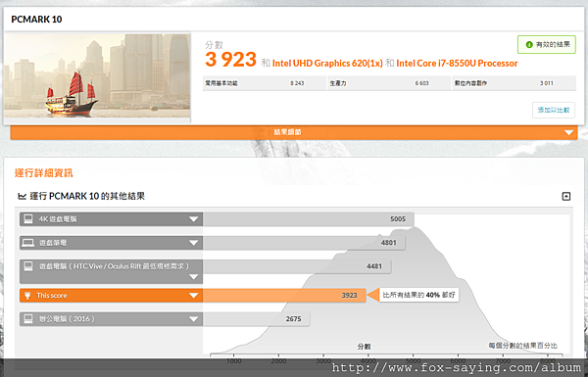Click the PCMARK 10 title heading
The height and width of the screenshot is (377, 588).
[36, 20]
